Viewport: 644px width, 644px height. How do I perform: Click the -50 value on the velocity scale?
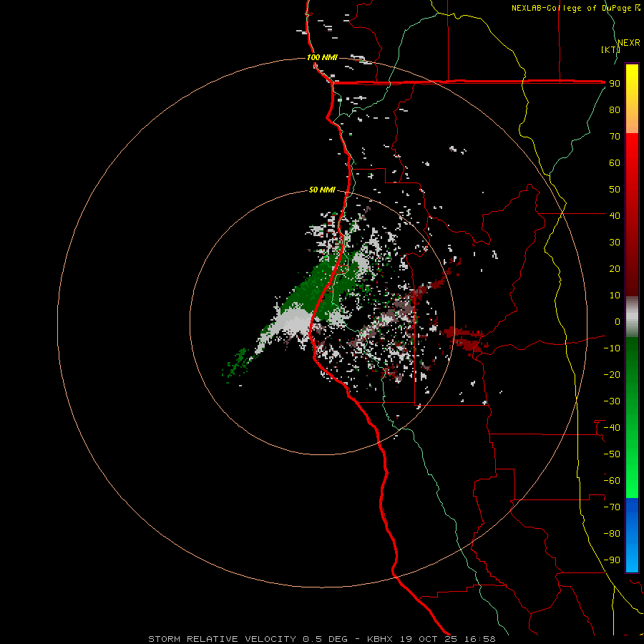(612, 454)
